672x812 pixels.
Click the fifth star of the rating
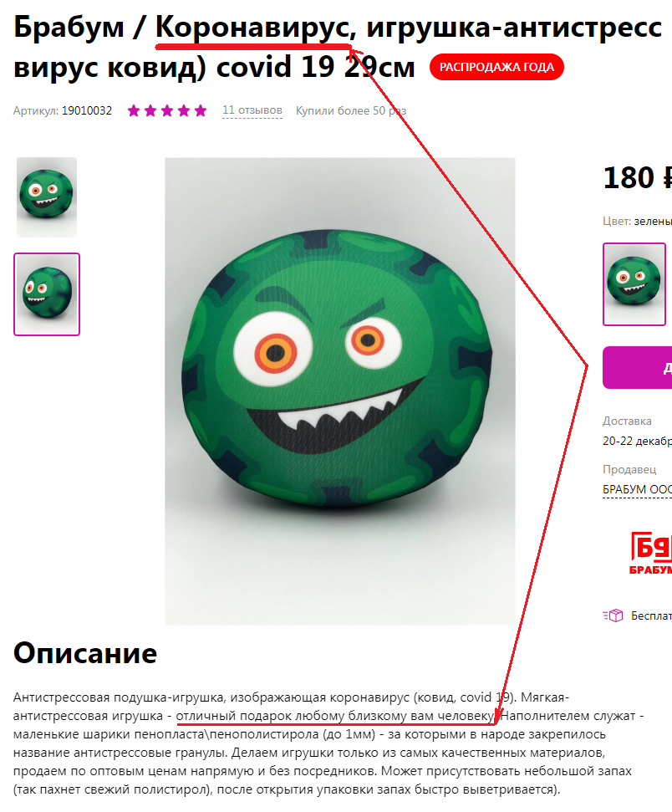(201, 110)
